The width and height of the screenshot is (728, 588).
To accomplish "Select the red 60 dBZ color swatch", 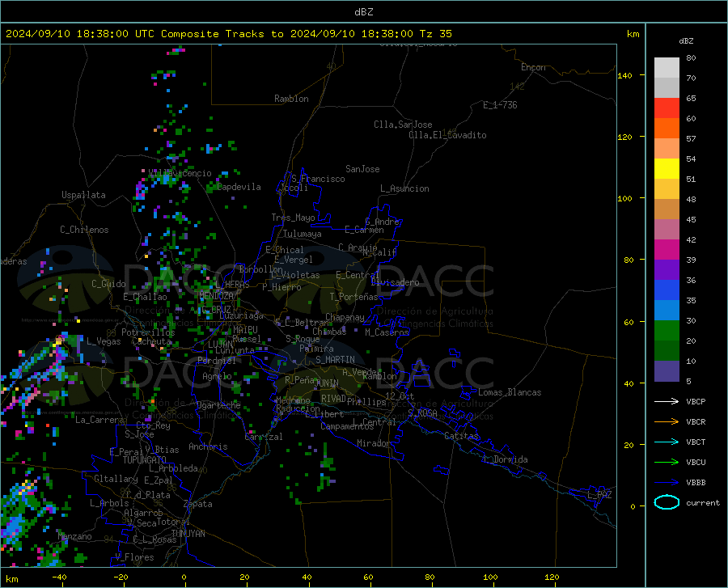I will coord(667,108).
